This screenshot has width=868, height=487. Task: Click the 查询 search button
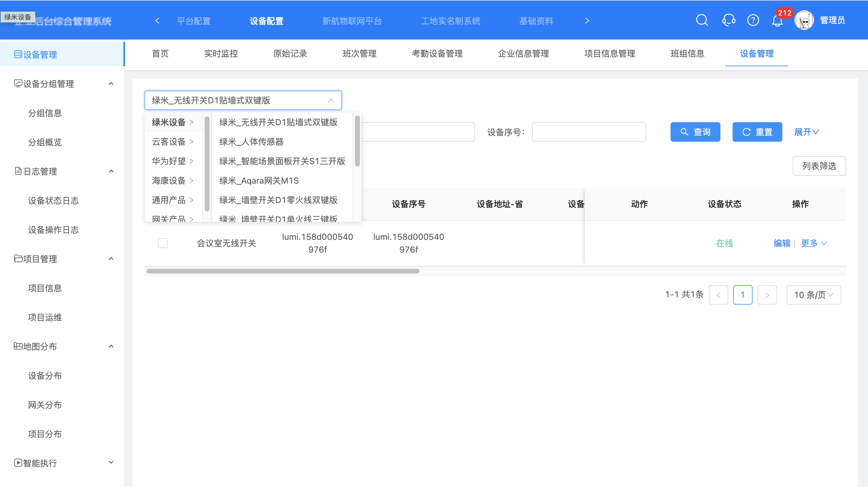[695, 132]
